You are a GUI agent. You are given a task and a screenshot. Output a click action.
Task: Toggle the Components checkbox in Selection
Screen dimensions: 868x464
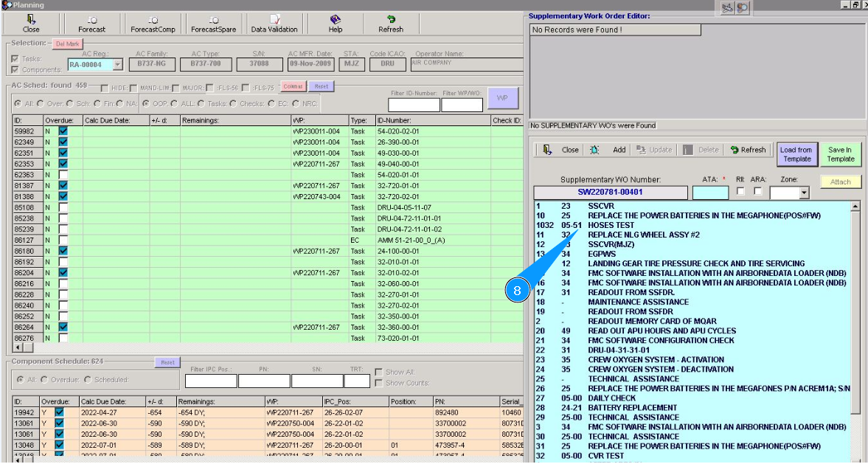15,70
